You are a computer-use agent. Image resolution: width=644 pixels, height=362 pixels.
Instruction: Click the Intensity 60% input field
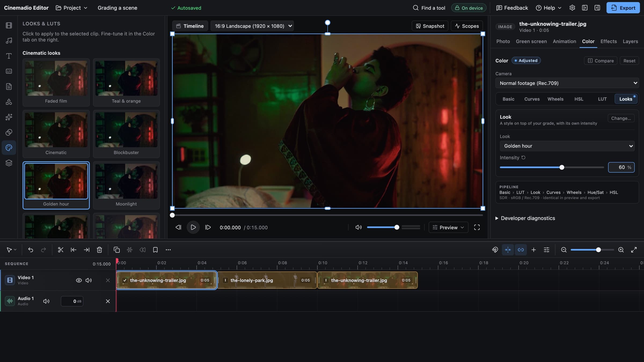coord(621,167)
